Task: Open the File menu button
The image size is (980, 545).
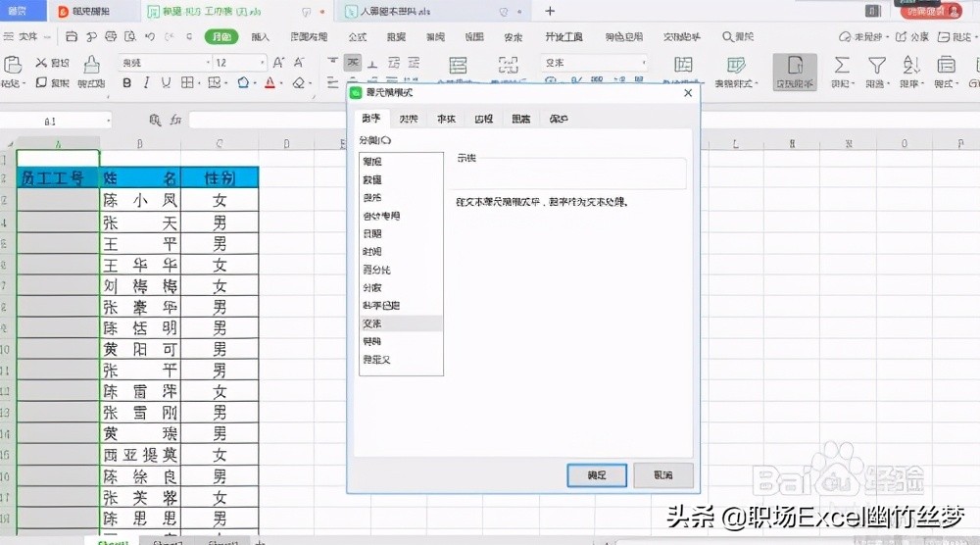Action: click(27, 37)
